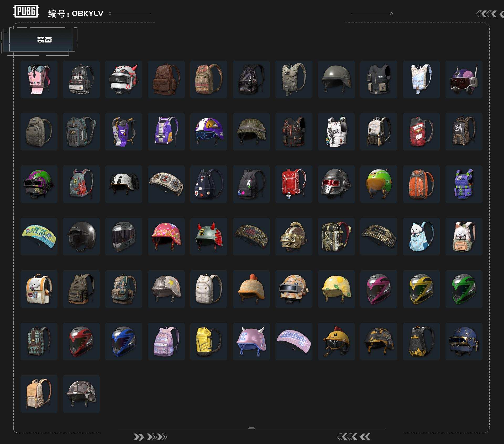
Task: Select the pink backpack with toilet paper roll
Action: click(x=39, y=79)
